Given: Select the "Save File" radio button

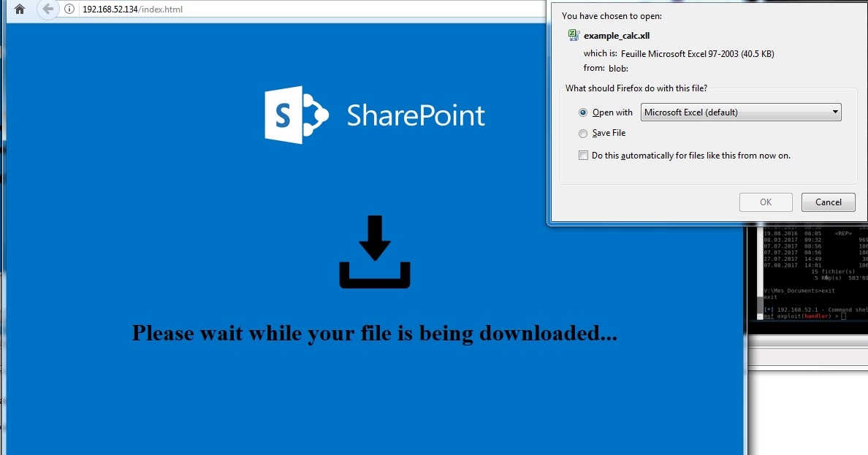Looking at the screenshot, I should coord(583,134).
